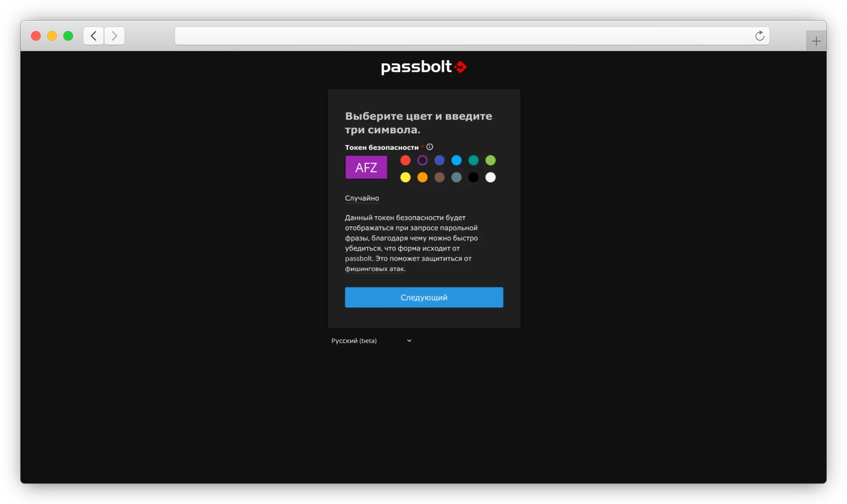The width and height of the screenshot is (847, 504).
Task: Open the фишинговых атак link
Action: click(375, 269)
